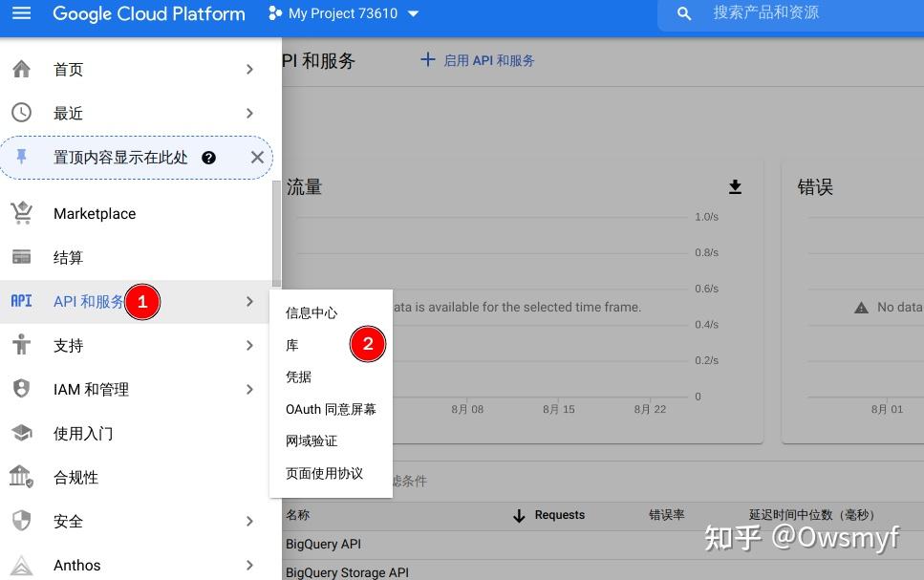This screenshot has width=924, height=580.
Task: Click the 启用 API 和服务 button
Action: tap(478, 59)
